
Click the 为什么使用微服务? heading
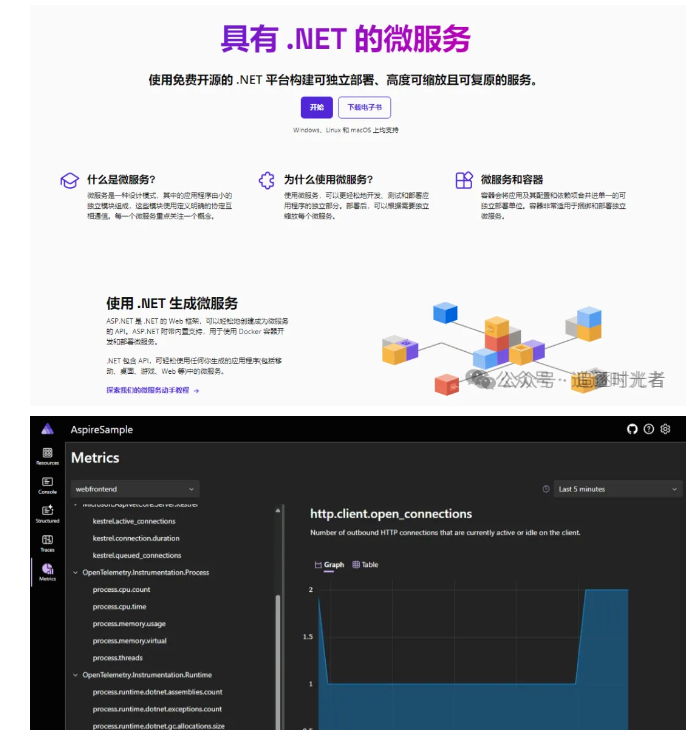329,179
